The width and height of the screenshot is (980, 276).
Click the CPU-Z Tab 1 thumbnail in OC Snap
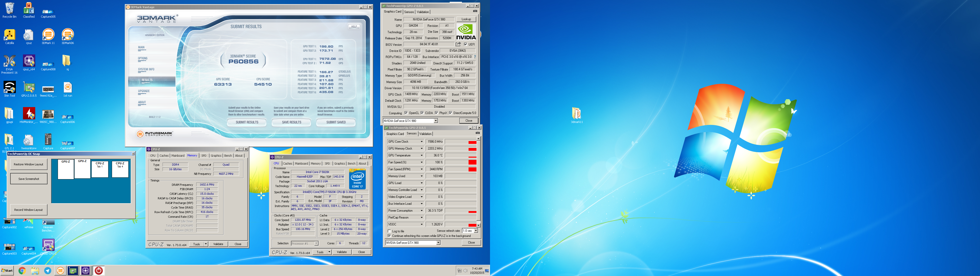(100, 169)
